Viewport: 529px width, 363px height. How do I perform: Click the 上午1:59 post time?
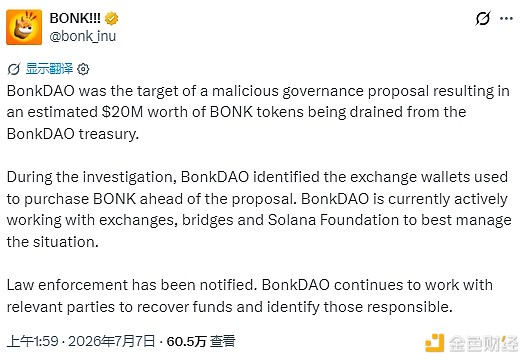point(33,341)
